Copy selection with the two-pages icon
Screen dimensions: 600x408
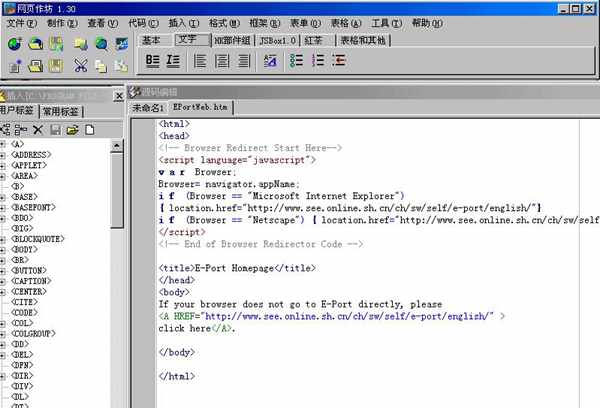101,67
